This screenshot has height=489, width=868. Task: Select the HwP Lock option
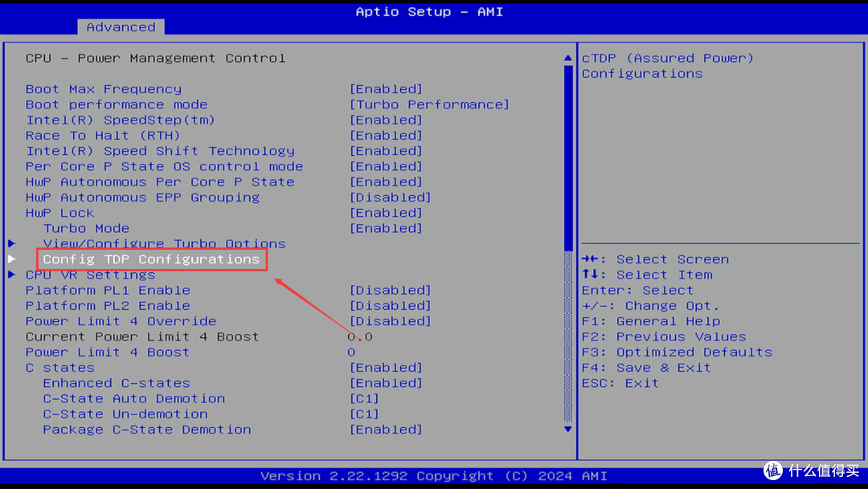click(59, 213)
